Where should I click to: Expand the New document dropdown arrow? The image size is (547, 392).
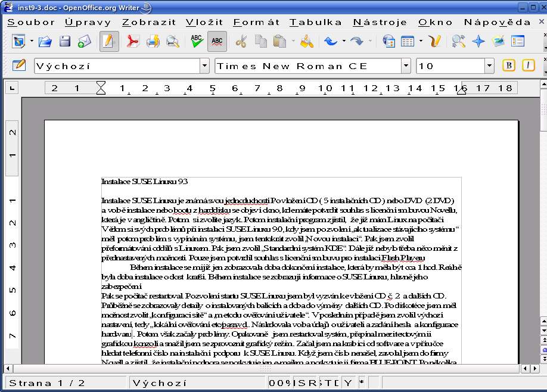tap(32, 41)
